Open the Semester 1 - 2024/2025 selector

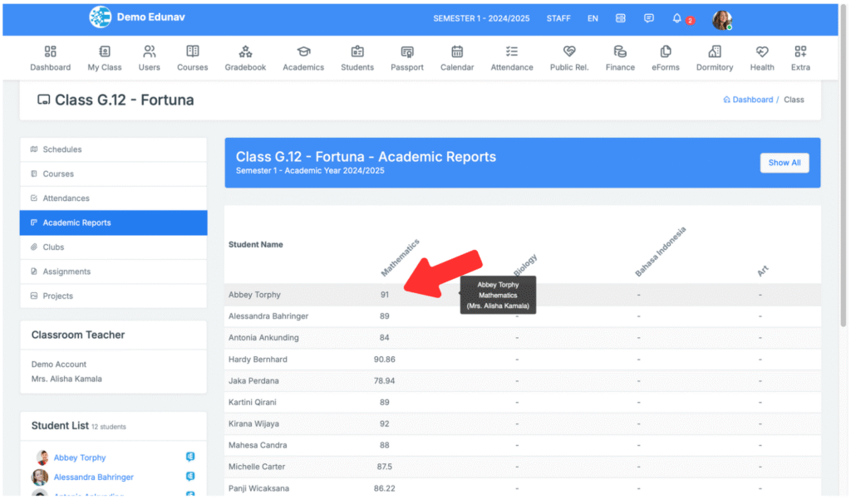[x=481, y=18]
